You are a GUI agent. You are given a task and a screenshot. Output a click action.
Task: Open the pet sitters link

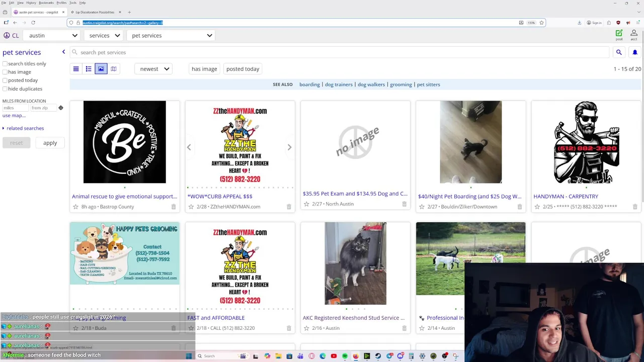tap(429, 84)
